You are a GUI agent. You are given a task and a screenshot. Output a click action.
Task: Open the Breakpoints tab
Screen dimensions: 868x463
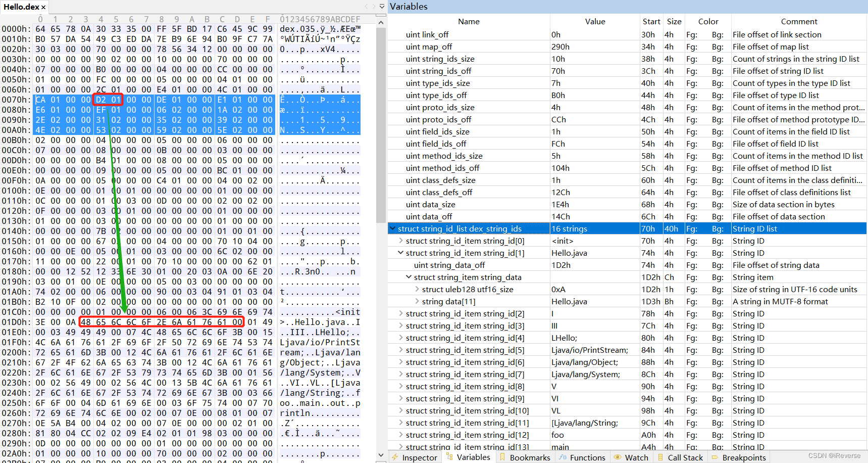click(x=739, y=457)
